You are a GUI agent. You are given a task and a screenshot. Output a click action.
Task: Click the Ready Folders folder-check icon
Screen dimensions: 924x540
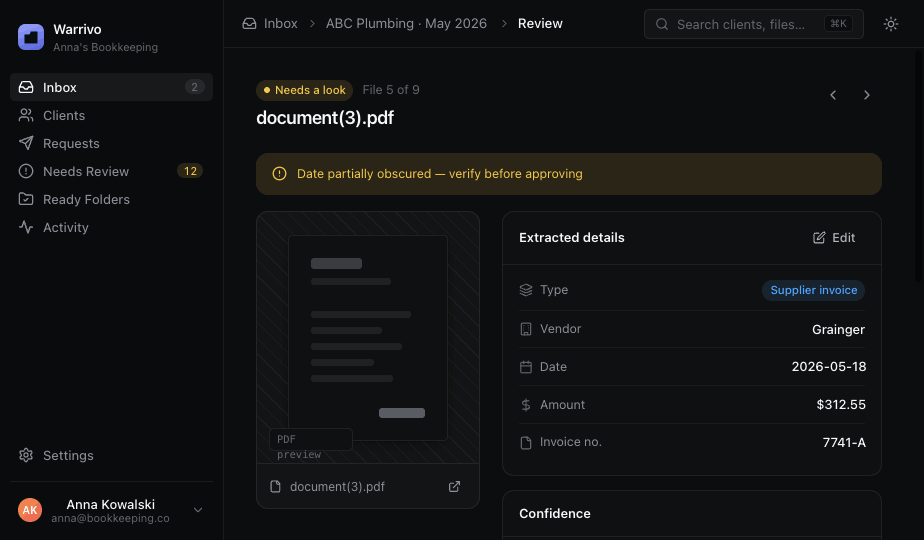pyautogui.click(x=26, y=199)
